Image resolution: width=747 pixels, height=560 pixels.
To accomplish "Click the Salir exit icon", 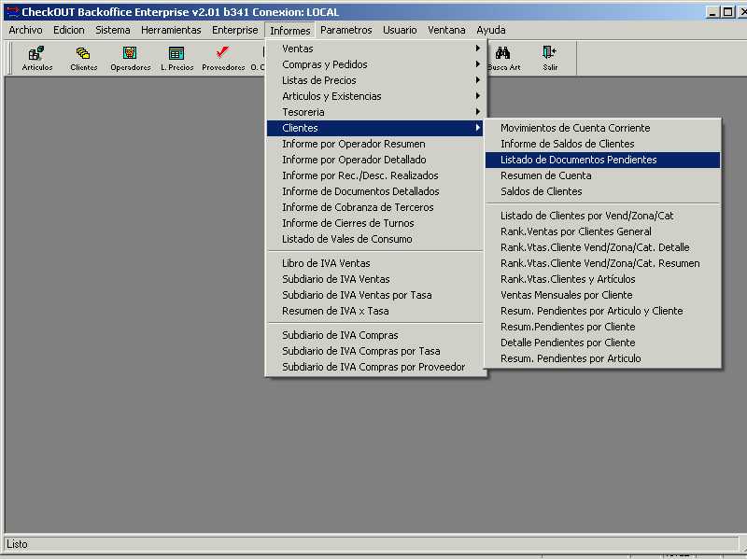I will click(550, 58).
